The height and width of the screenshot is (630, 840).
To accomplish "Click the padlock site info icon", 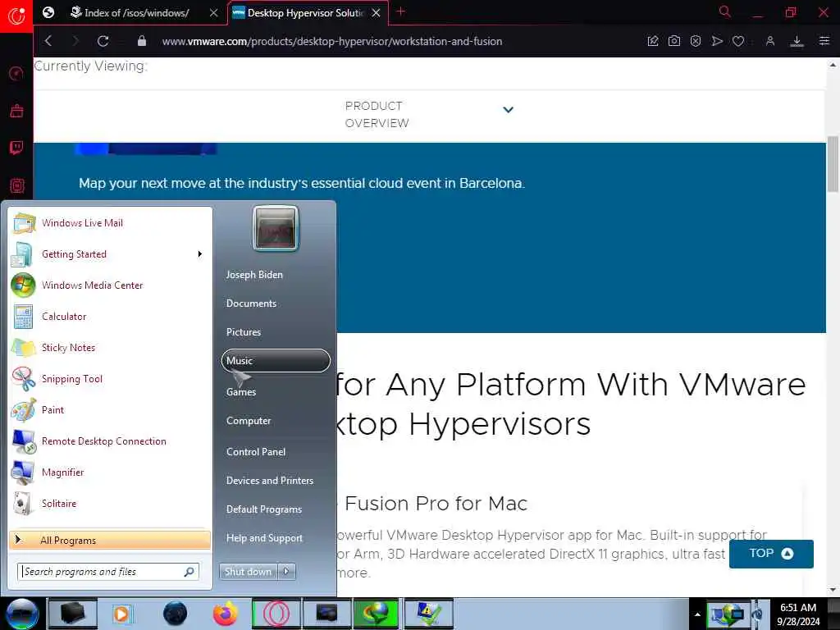I will click(x=141, y=41).
